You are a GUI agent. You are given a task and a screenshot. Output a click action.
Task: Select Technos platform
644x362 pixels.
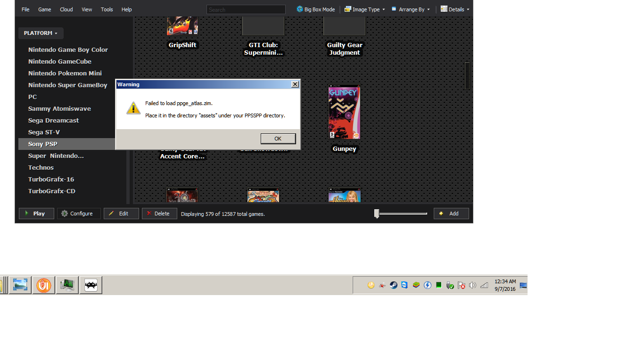point(41,167)
